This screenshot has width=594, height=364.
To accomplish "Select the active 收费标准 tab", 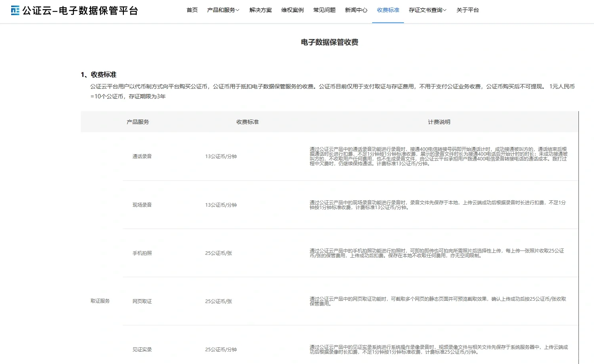I will click(388, 10).
